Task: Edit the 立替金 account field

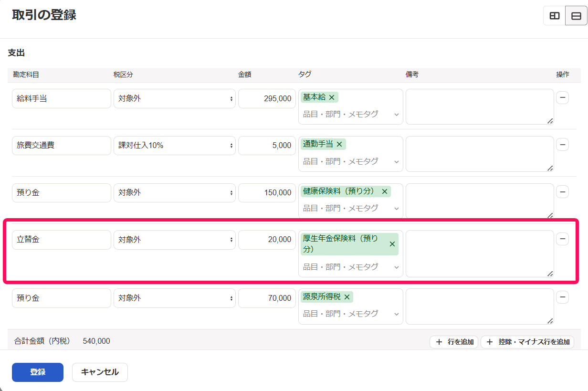Action: (62, 240)
